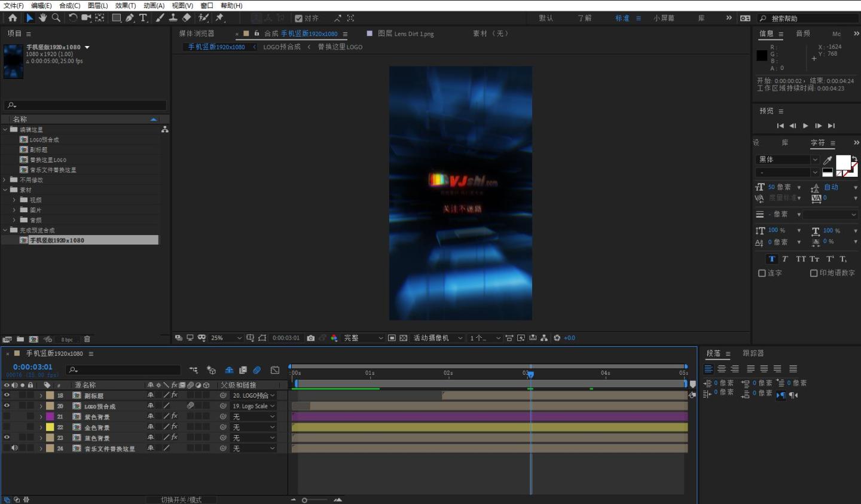Open the 黑体 font family dropdown

787,160
